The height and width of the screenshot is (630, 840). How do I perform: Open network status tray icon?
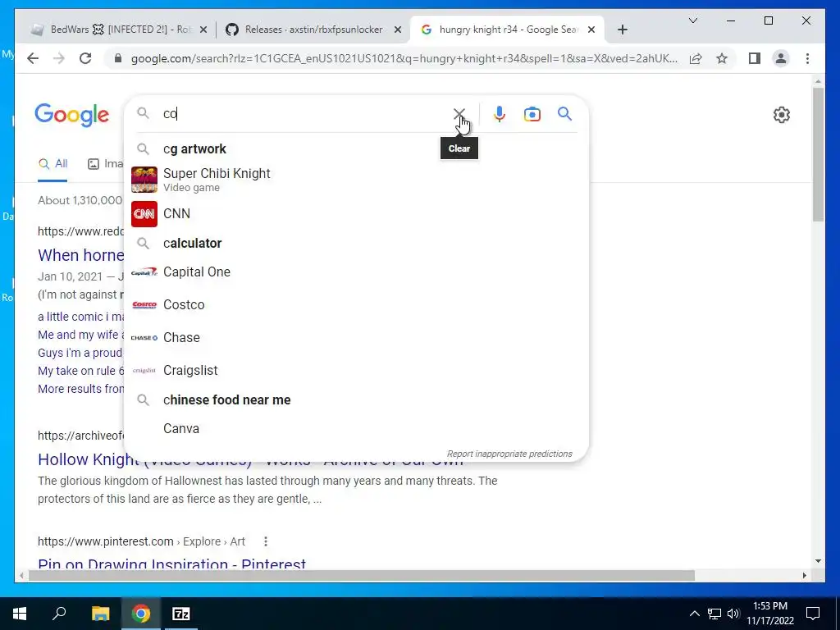pyautogui.click(x=714, y=614)
